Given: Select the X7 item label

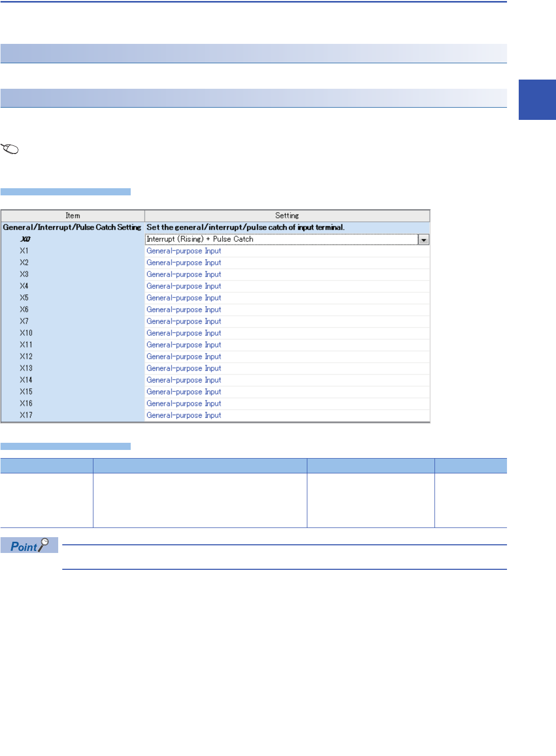Looking at the screenshot, I should [24, 321].
